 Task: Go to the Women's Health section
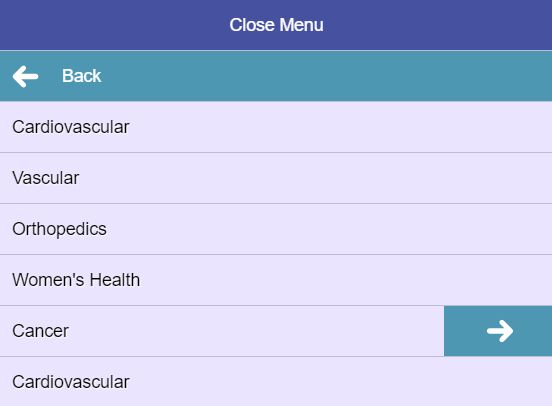pyautogui.click(x=276, y=280)
